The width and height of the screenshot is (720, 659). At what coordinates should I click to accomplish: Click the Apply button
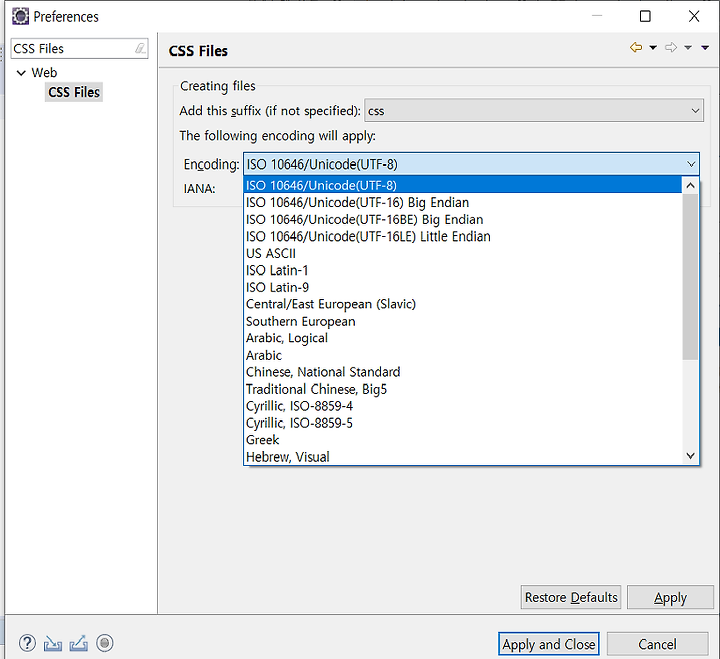point(670,597)
